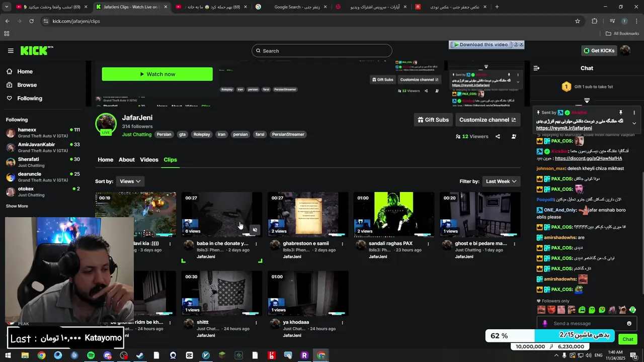Click the report user icon beside share
The width and height of the screenshot is (644, 362).
[x=514, y=136]
